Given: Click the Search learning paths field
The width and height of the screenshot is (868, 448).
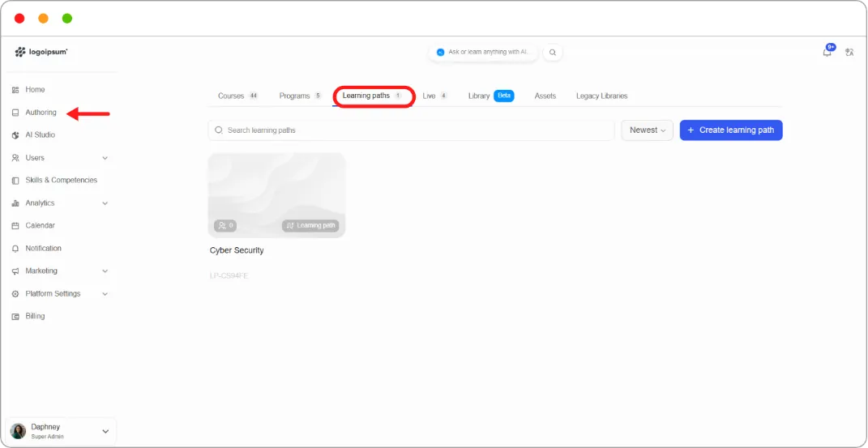Looking at the screenshot, I should pyautogui.click(x=411, y=130).
